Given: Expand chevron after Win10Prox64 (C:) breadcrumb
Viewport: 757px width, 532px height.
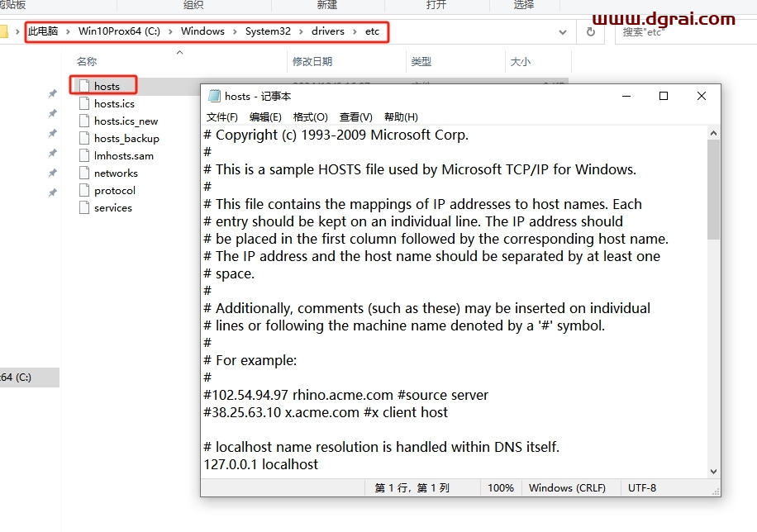Looking at the screenshot, I should [170, 32].
